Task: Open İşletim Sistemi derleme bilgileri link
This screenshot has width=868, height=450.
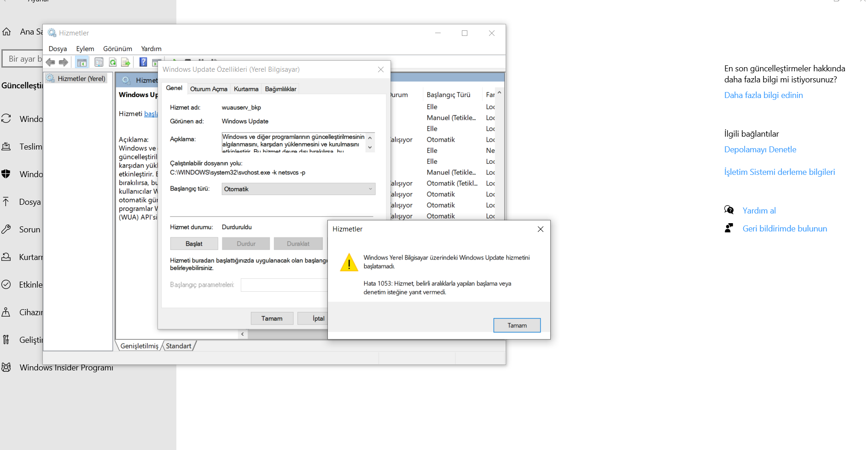Action: point(780,172)
